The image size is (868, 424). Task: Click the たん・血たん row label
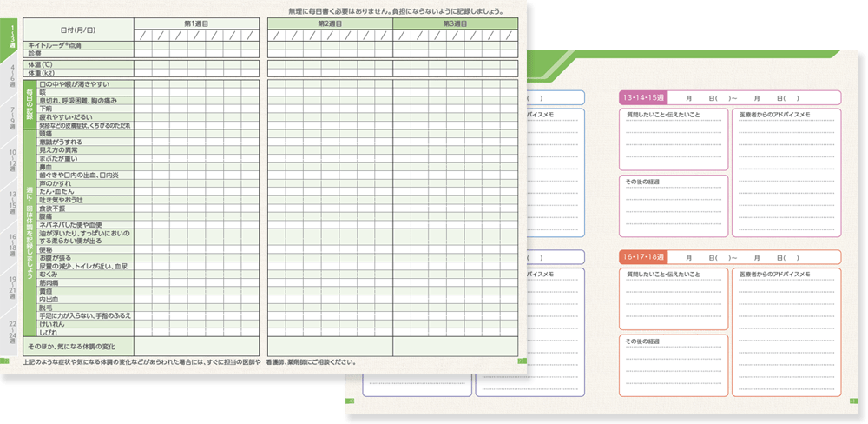click(x=85, y=191)
